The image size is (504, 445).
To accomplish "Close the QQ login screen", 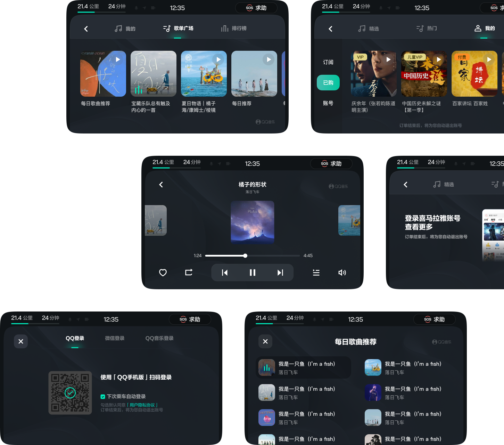I will (x=21, y=341).
